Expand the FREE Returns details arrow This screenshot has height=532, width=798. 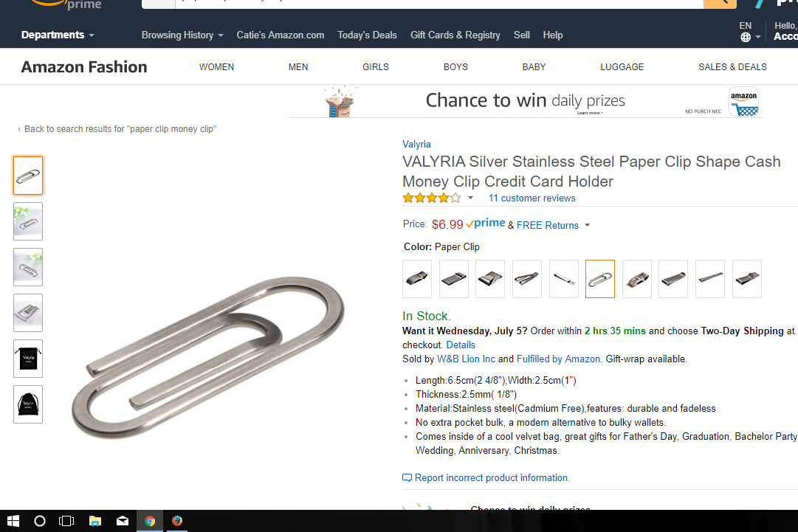pyautogui.click(x=587, y=225)
